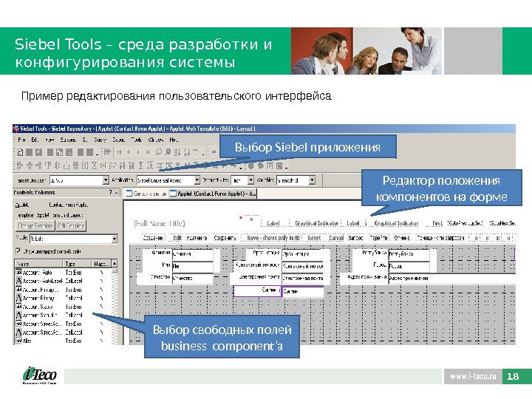Click the controls list scroll-up arrow
Screen dimensions: 532x399
click(x=115, y=263)
